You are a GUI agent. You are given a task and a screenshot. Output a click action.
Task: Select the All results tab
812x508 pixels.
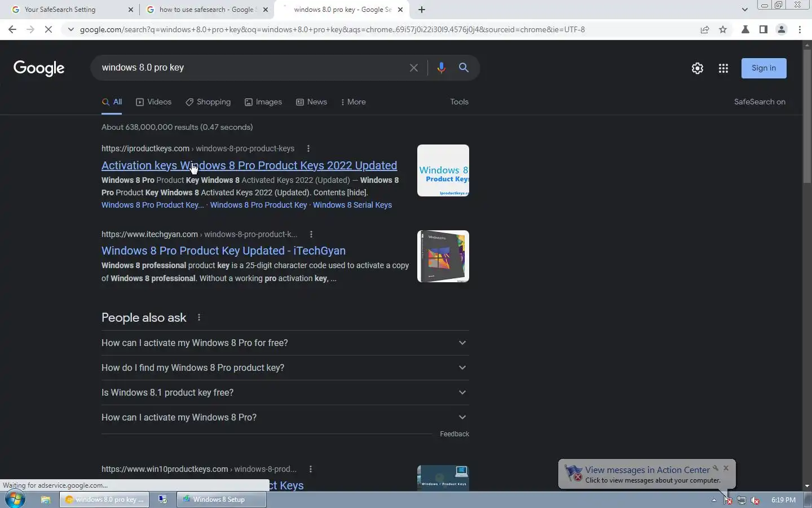pos(112,102)
